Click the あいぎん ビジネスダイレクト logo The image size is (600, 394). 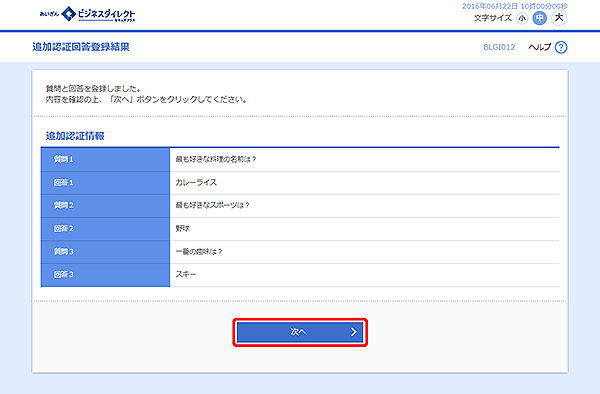coord(87,14)
